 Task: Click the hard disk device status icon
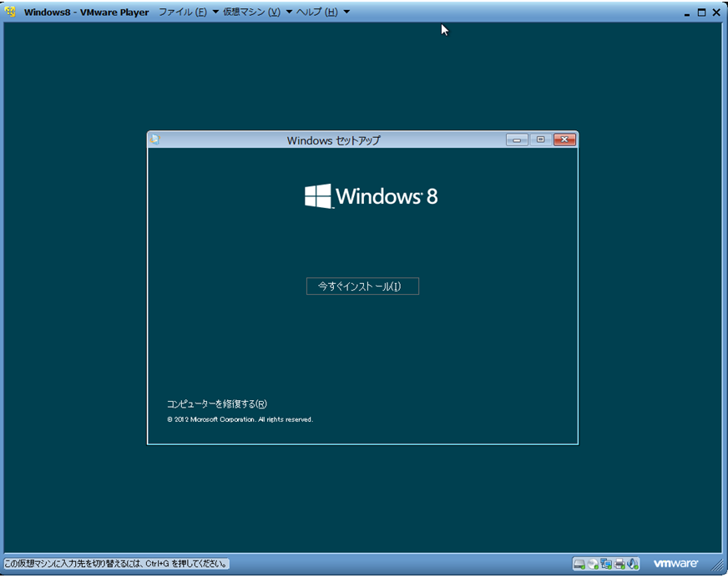point(579,565)
